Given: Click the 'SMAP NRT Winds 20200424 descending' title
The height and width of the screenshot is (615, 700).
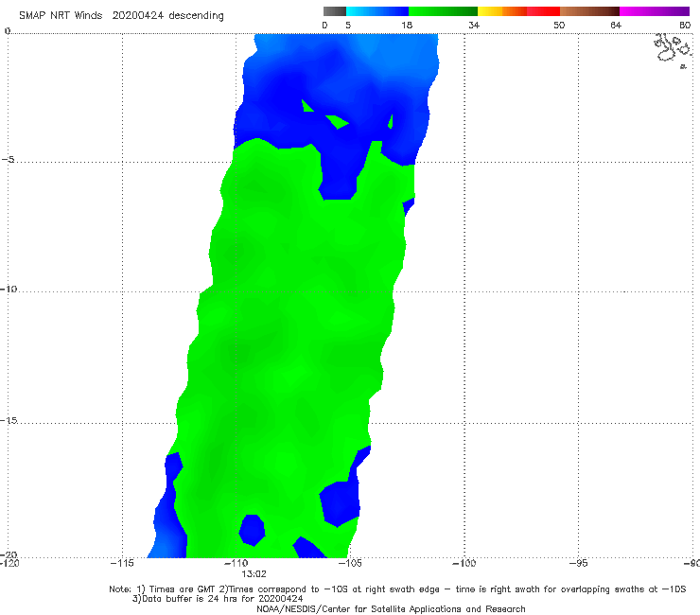Looking at the screenshot, I should [121, 16].
